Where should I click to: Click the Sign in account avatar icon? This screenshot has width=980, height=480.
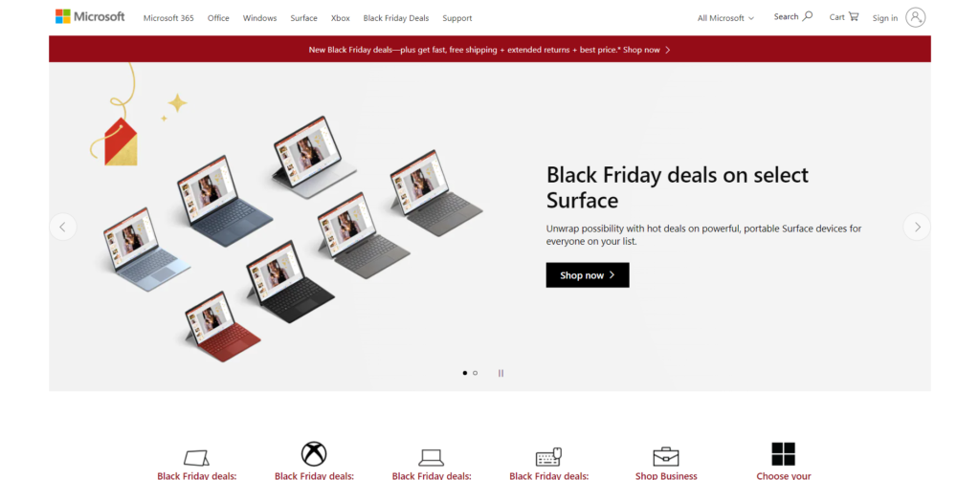point(915,17)
